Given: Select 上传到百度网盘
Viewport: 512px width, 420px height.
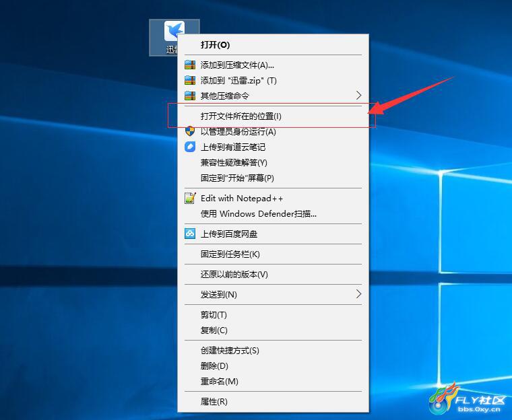Looking at the screenshot, I should [273, 234].
